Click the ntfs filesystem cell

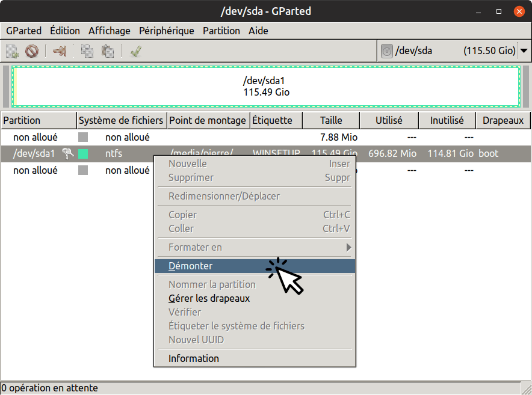114,153
